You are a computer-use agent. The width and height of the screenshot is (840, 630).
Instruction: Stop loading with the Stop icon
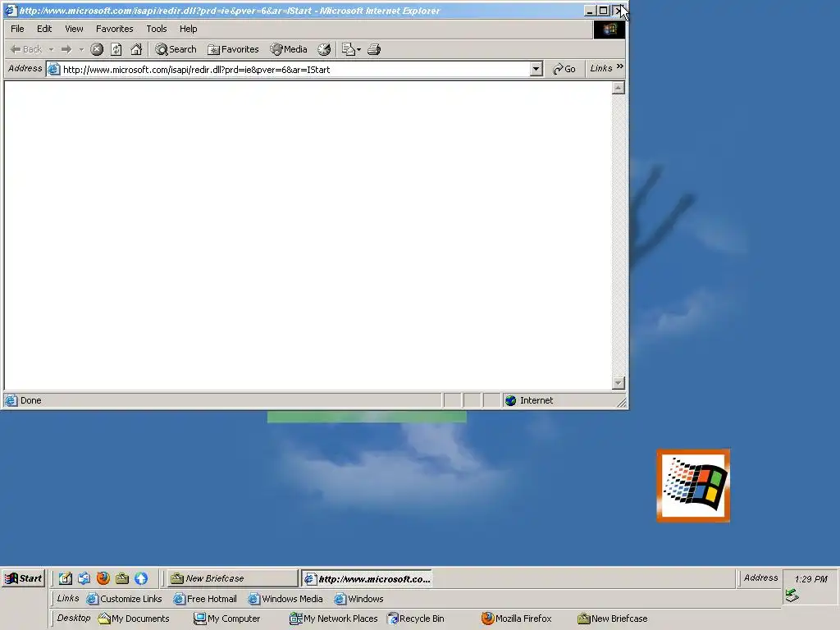pyautogui.click(x=97, y=49)
